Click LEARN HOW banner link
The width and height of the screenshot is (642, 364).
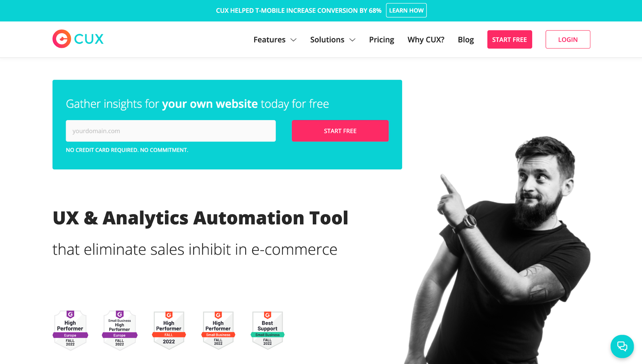pyautogui.click(x=406, y=11)
